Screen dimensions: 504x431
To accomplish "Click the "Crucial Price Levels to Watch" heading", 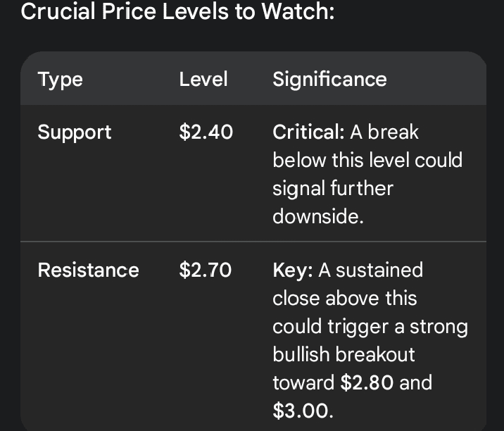I will point(178,13).
